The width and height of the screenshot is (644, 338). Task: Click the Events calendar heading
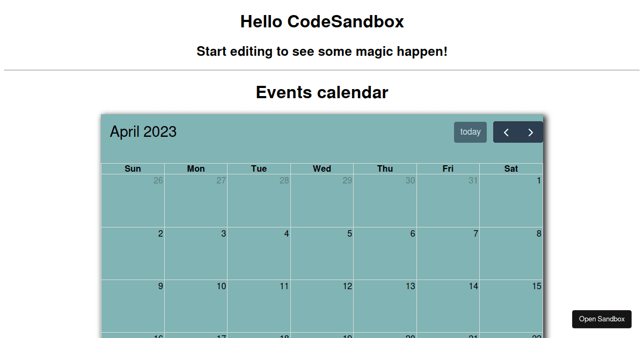coord(322,92)
